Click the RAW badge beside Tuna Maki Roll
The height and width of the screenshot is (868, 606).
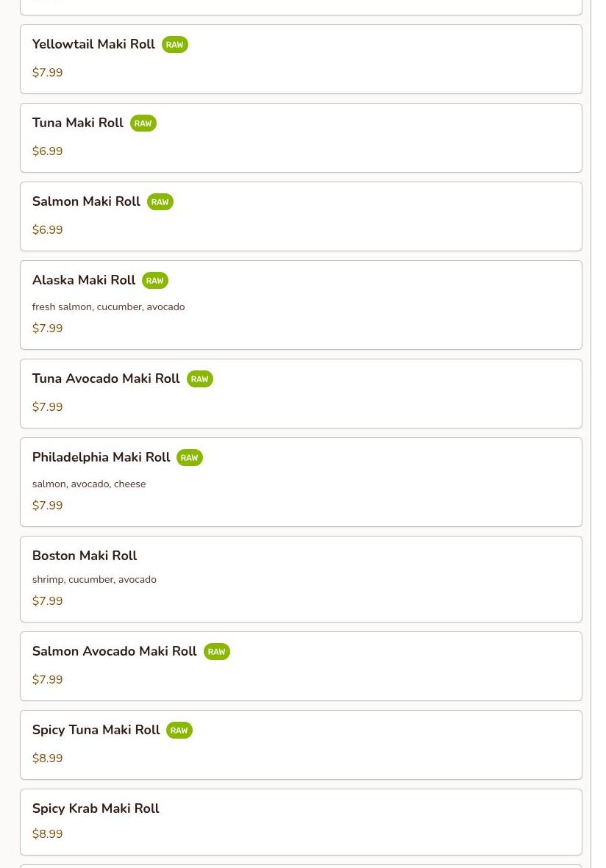pos(143,123)
